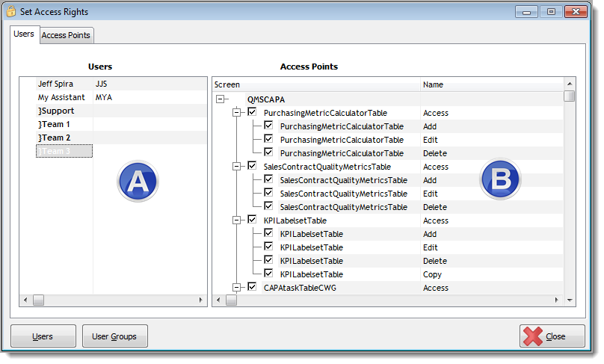The width and height of the screenshot is (604, 364).
Task: Click the lock icon in the title bar
Action: [12, 11]
